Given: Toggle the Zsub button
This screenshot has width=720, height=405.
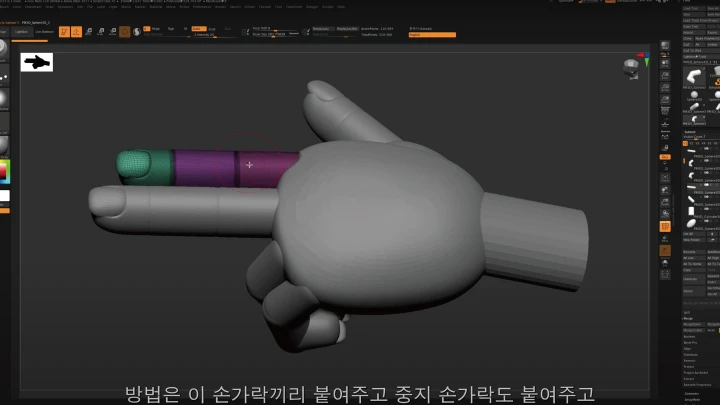Looking at the screenshot, I should tap(213, 28).
